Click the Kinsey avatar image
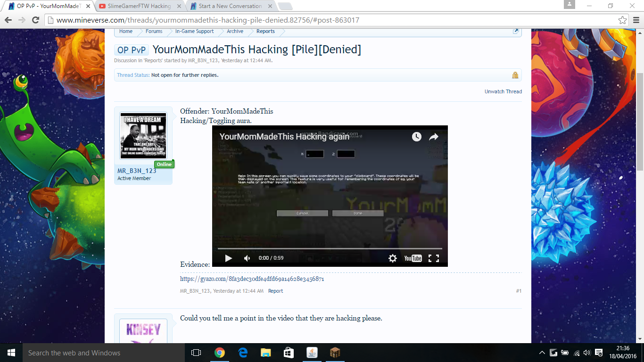Screen dimensions: 644x362 pyautogui.click(x=143, y=331)
